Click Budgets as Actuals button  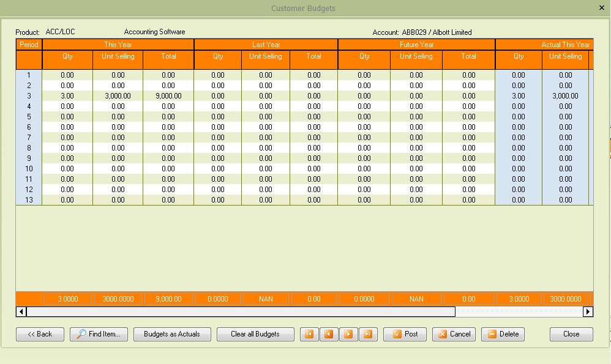pos(172,334)
